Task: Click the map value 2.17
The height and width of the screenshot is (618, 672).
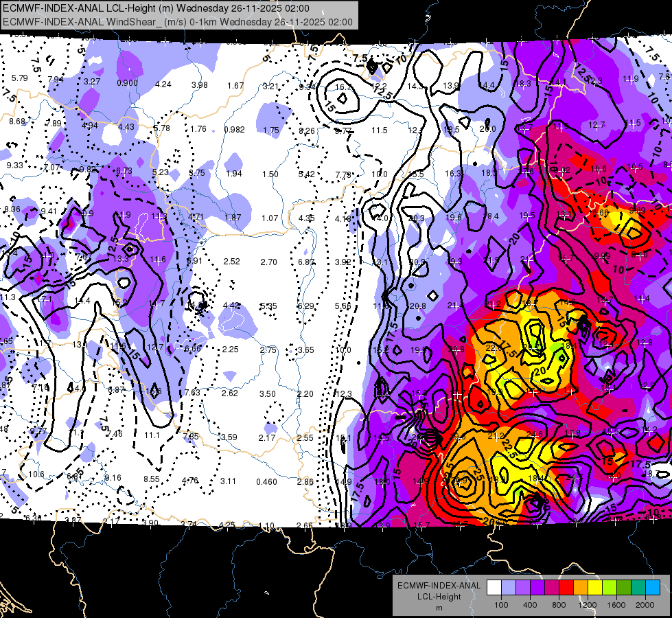Action: [x=267, y=437]
